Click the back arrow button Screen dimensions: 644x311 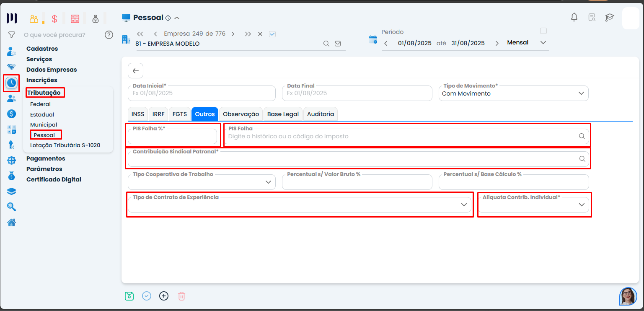tap(135, 71)
